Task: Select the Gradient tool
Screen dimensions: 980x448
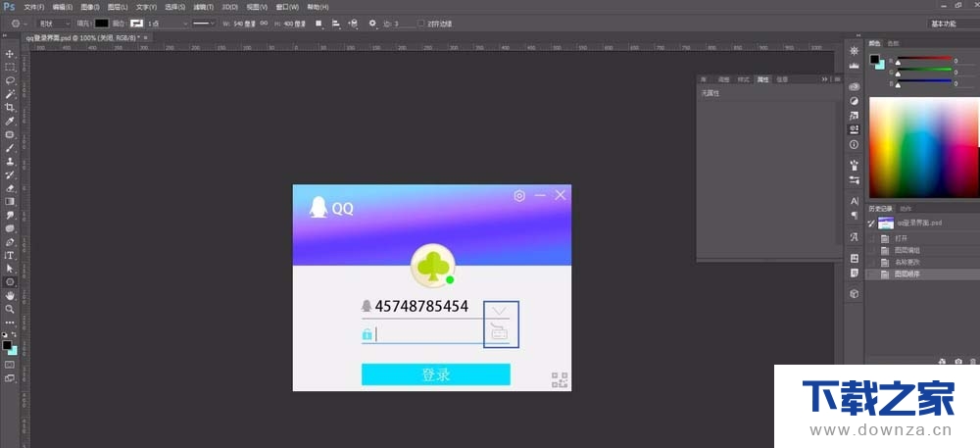Action: (x=10, y=202)
